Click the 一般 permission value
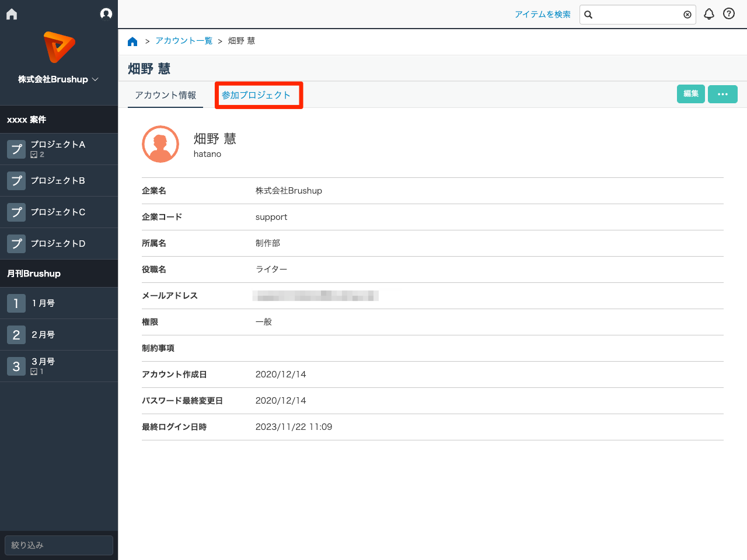 pyautogui.click(x=264, y=322)
